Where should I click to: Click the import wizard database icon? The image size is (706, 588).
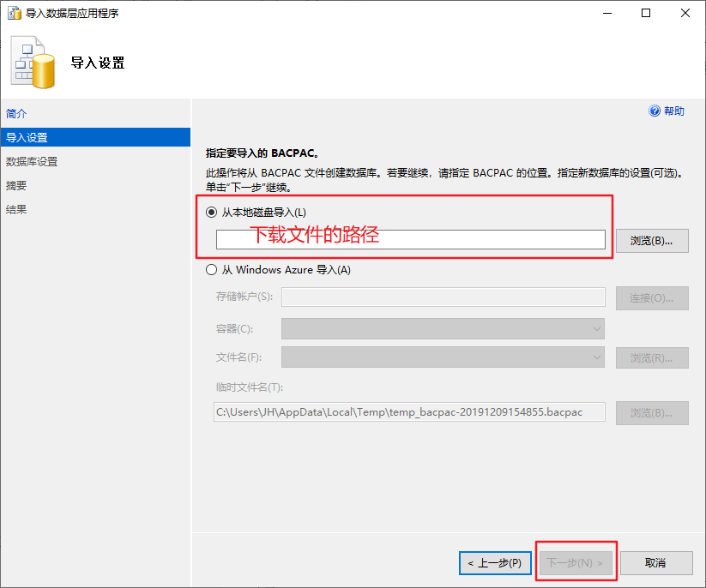tap(33, 63)
